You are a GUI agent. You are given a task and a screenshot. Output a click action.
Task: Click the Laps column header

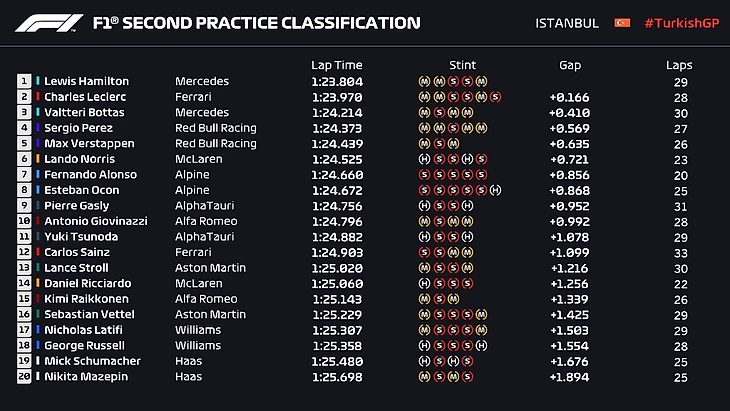point(679,65)
